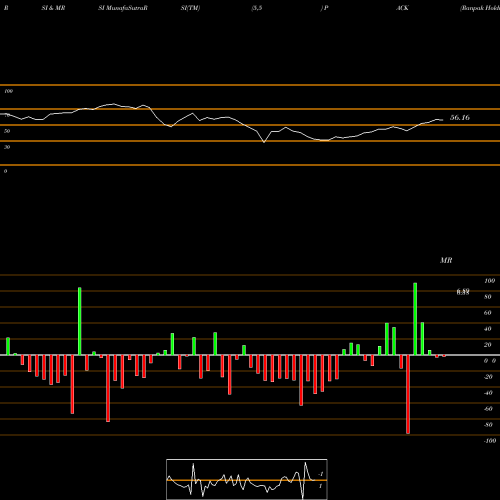500x500 pixels.
Task: Click the end point of the RSI line
Action: pos(443,120)
